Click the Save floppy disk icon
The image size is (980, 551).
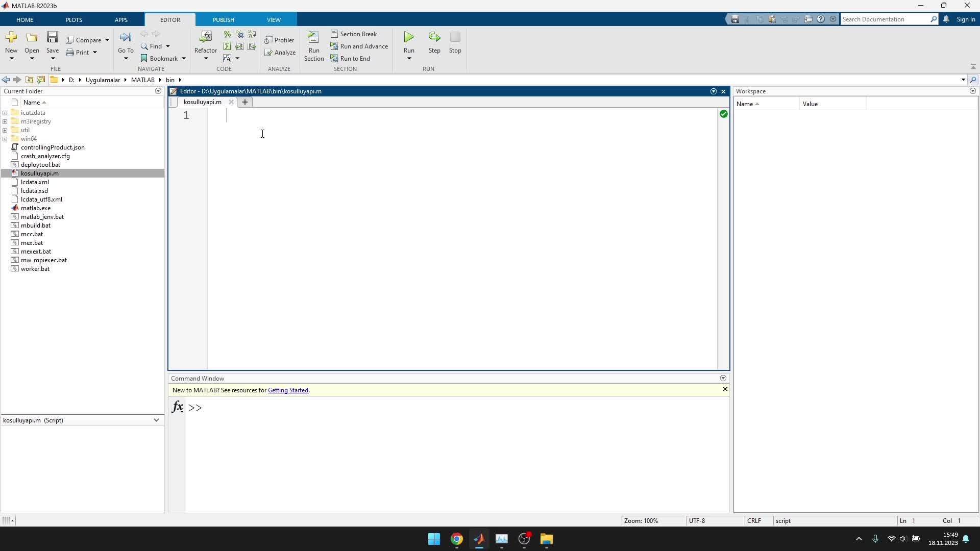[x=53, y=37]
